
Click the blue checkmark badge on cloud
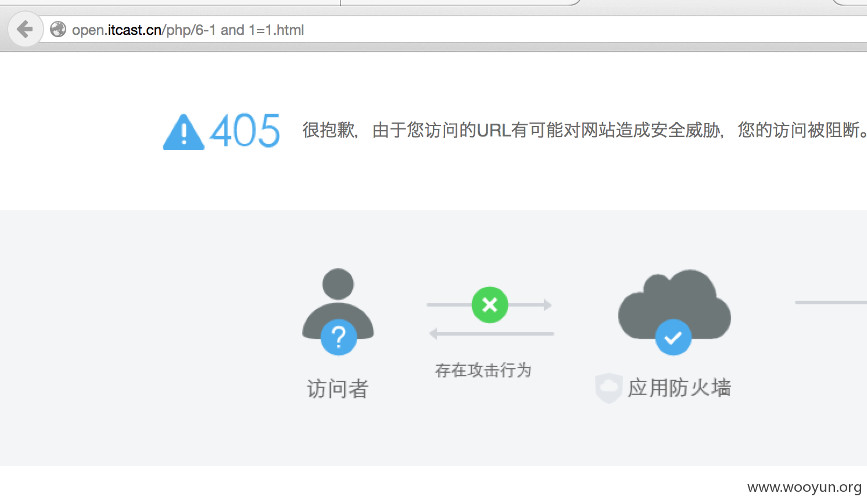[x=673, y=337]
